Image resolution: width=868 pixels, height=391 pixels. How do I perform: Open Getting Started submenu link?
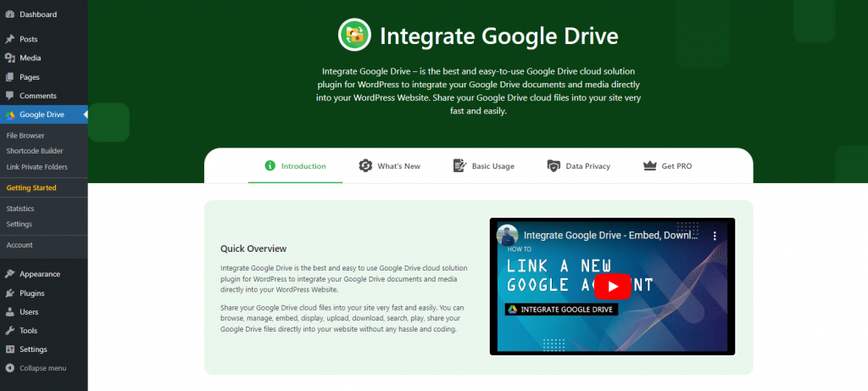click(31, 187)
